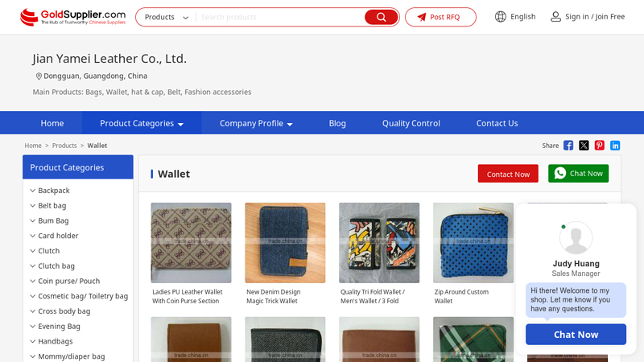Click the user account icon
Viewport: 644px width, 362px height.
coord(555,17)
